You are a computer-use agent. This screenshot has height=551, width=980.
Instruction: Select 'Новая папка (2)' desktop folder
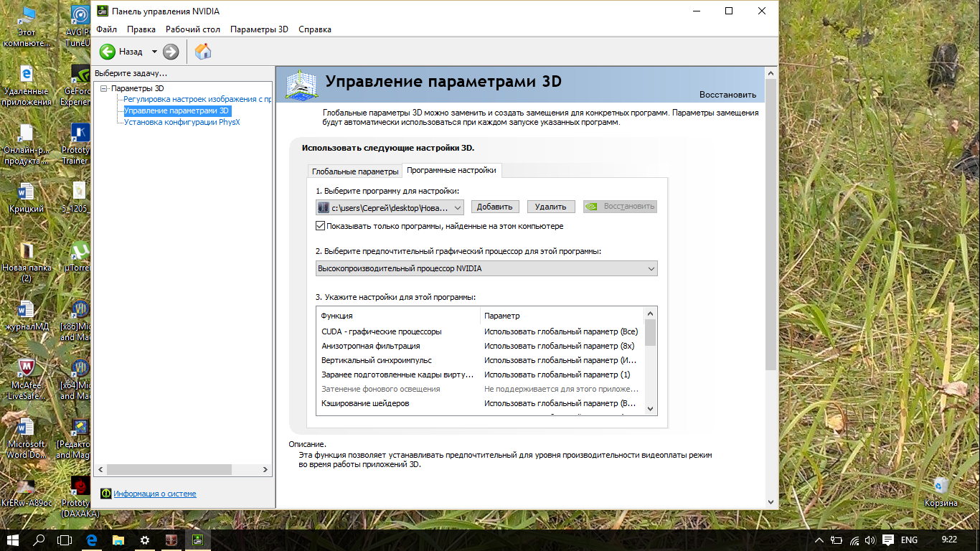coord(27,263)
